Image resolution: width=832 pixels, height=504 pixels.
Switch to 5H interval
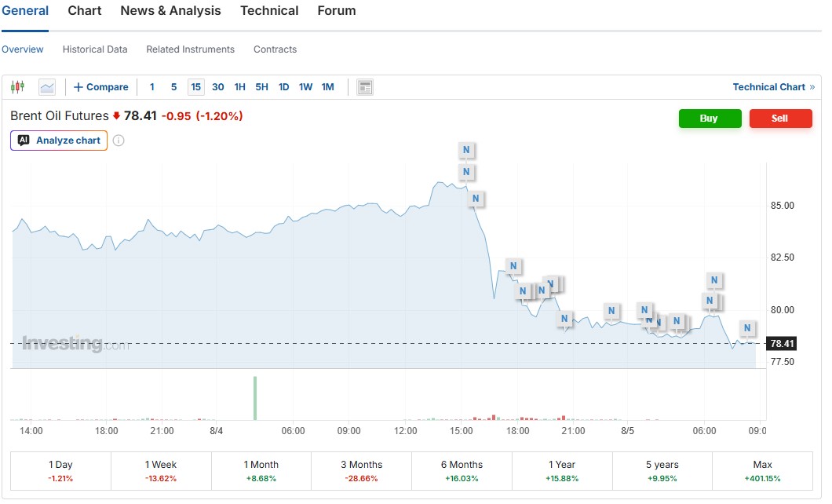coord(261,87)
